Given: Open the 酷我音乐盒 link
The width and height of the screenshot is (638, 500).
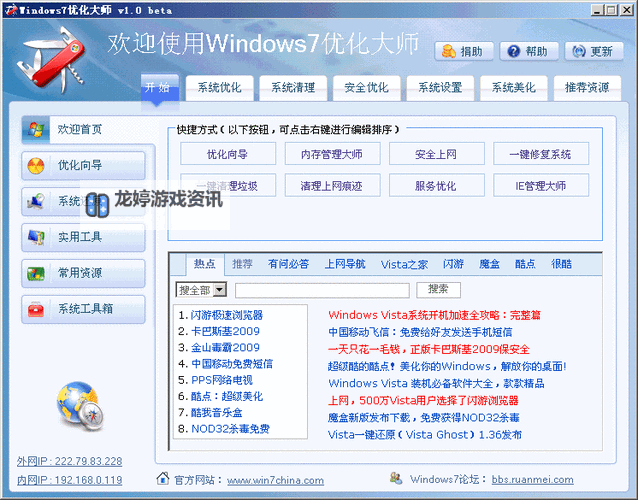Looking at the screenshot, I should coord(216,413).
